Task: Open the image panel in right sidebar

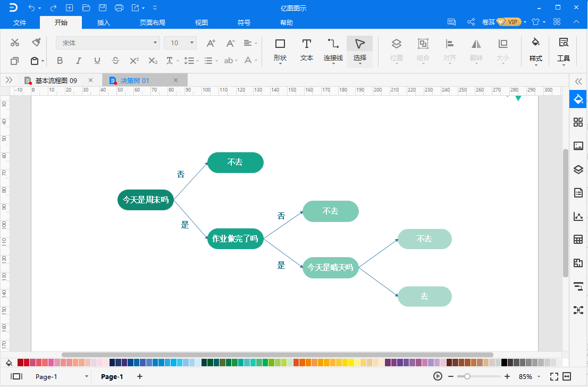Action: tap(578, 146)
